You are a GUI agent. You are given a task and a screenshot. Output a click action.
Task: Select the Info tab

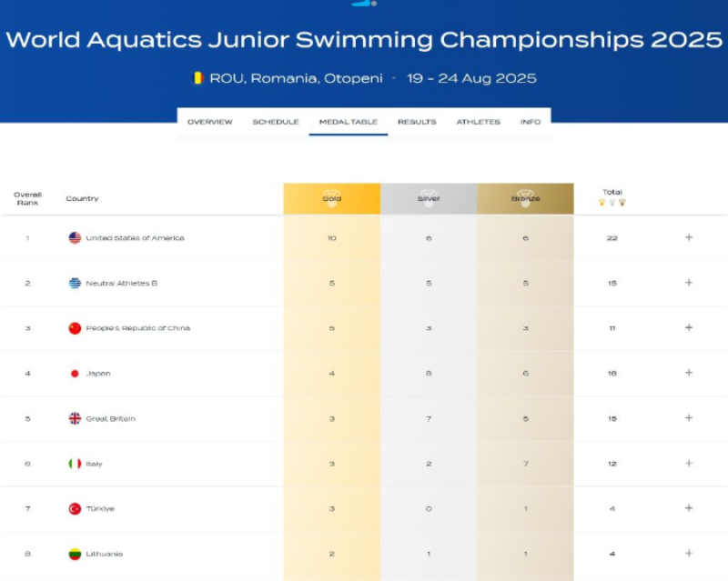point(531,122)
